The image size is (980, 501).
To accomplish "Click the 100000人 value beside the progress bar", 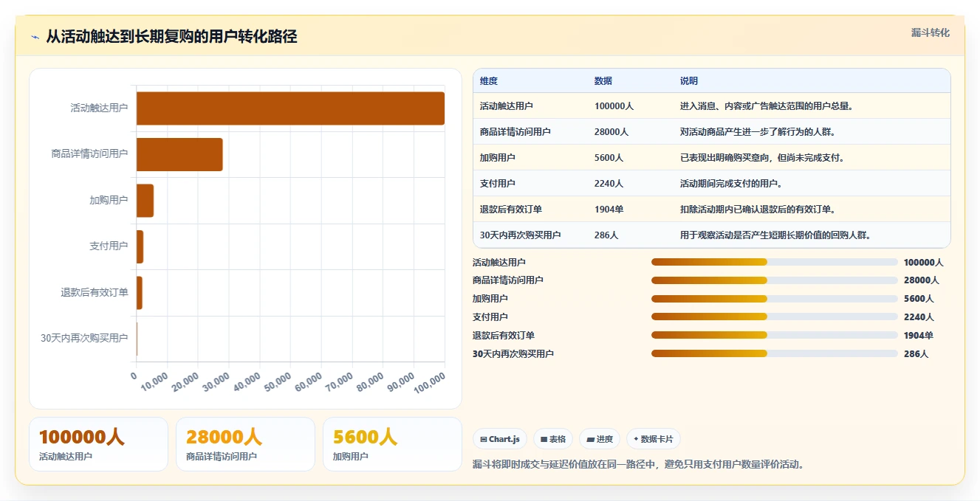I will [924, 262].
